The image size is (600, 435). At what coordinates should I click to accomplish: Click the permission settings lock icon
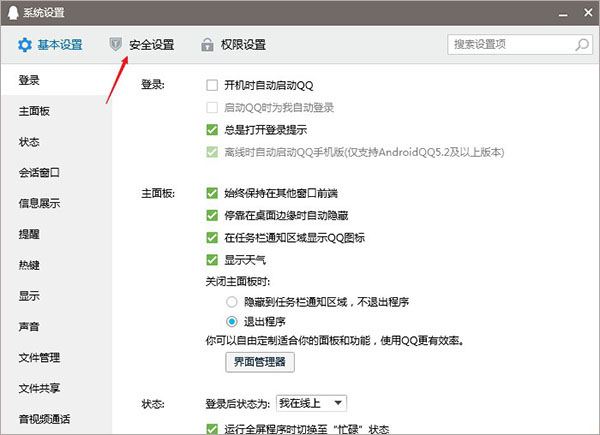click(207, 45)
